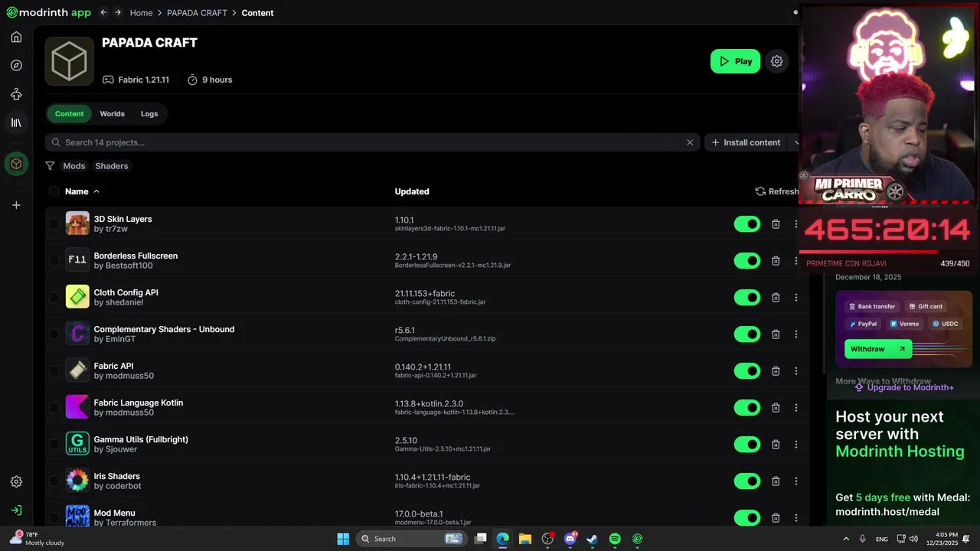
Task: Go forward with the right arrow
Action: [118, 12]
